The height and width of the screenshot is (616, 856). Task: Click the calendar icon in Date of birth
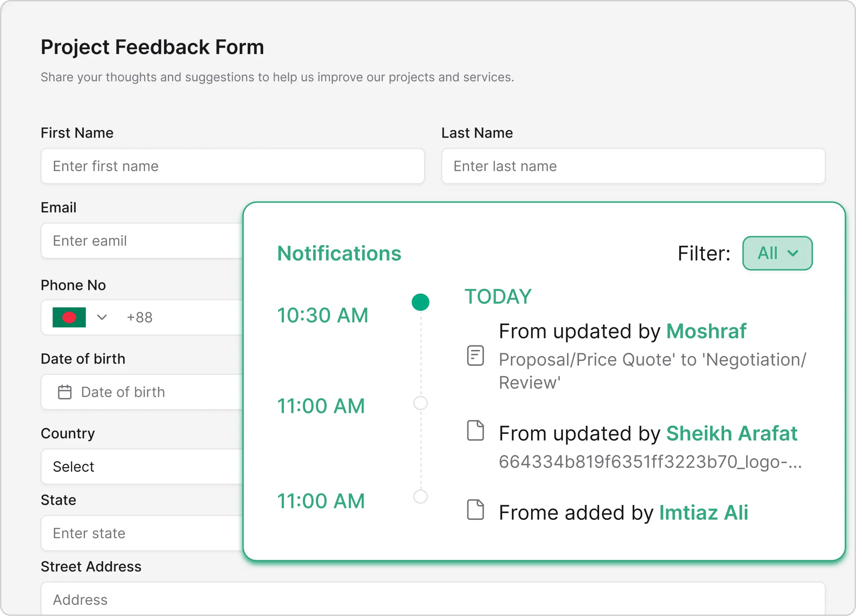[64, 392]
